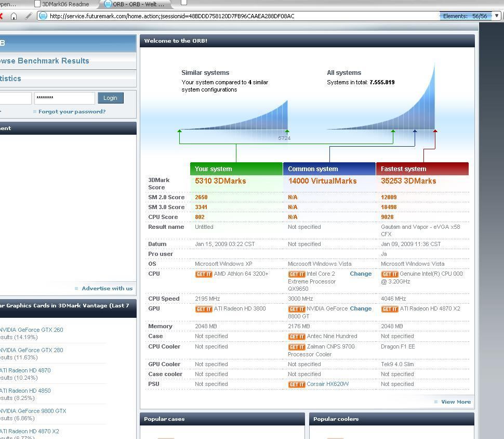
Task: Click the ATI Radeon HD 4870 X2 GPU name
Action: tap(430, 308)
